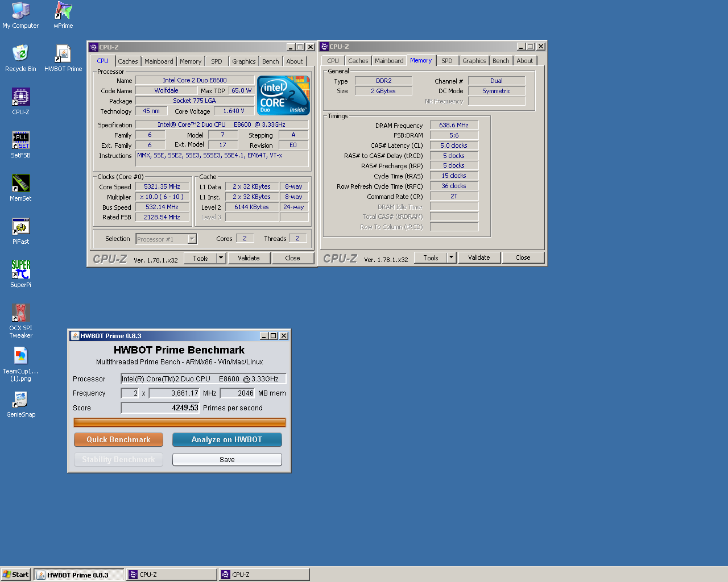This screenshot has height=582, width=728.
Task: Click Tools button in right CPU-Z
Action: tap(431, 257)
